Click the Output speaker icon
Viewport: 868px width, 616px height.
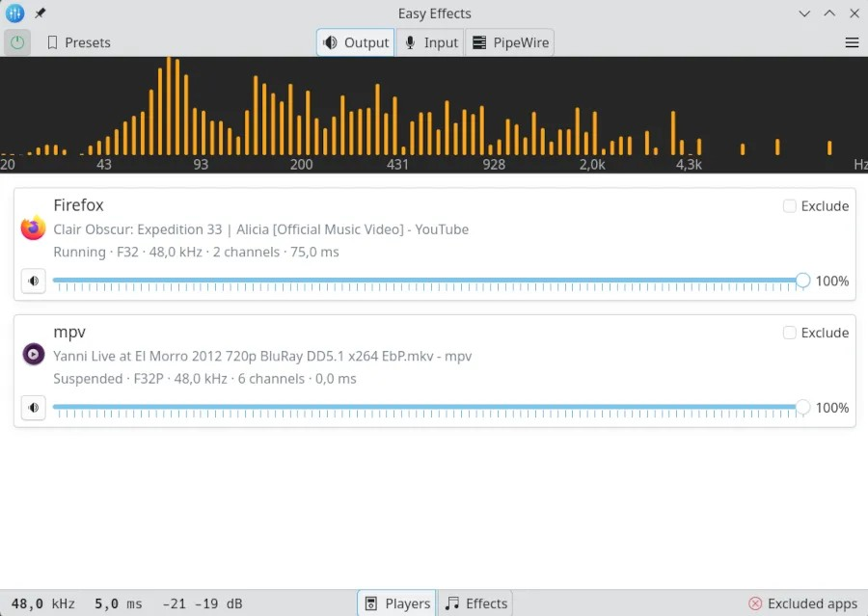click(x=333, y=42)
